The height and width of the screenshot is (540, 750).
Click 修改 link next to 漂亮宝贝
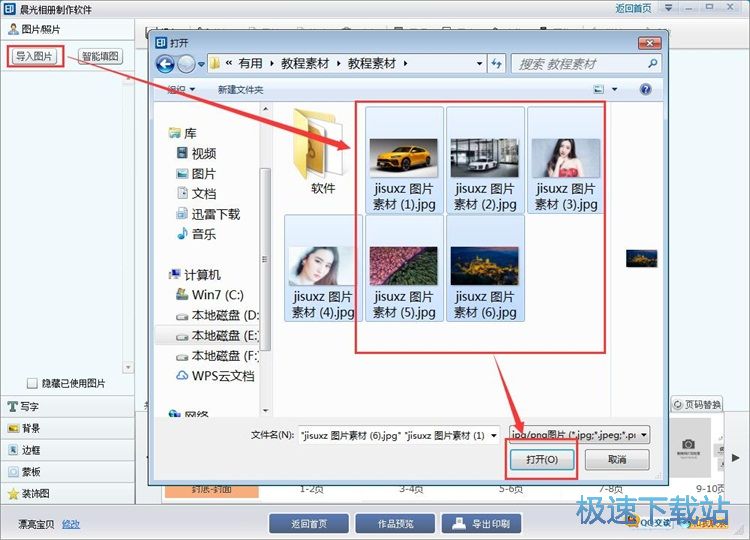click(x=71, y=524)
